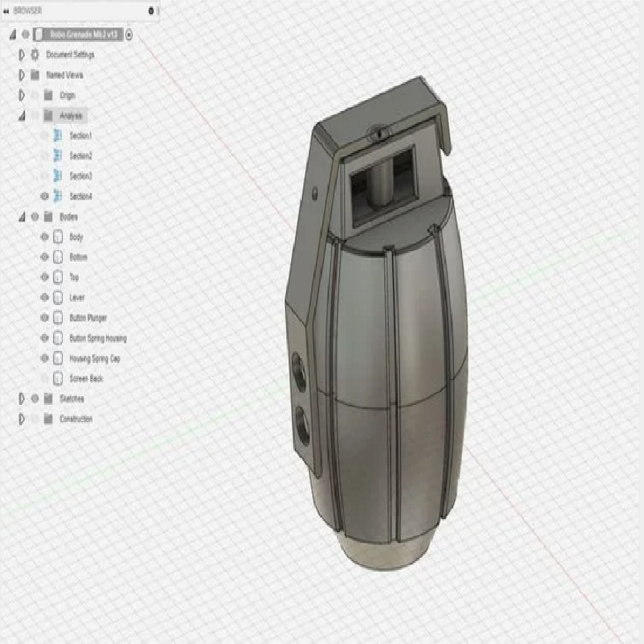The height and width of the screenshot is (644, 644).
Task: Expand the Origin folder
Action: (x=22, y=95)
